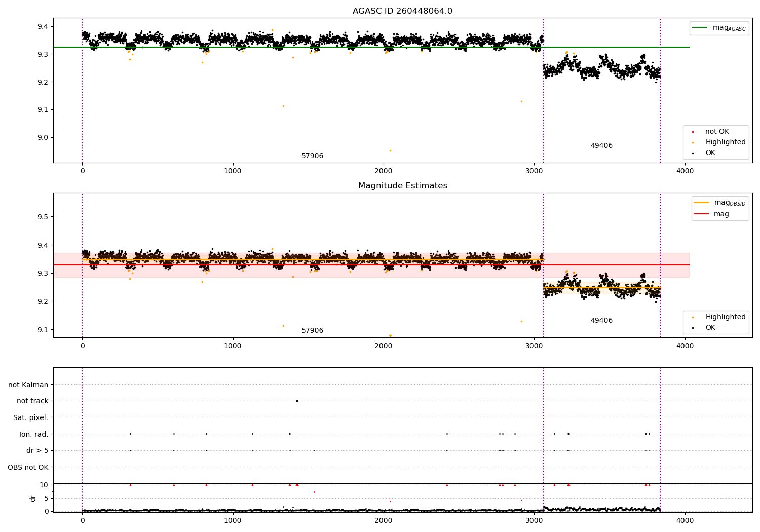Click the dr axis tick value 10
The width and height of the screenshot is (760, 532).
pyautogui.click(x=44, y=485)
